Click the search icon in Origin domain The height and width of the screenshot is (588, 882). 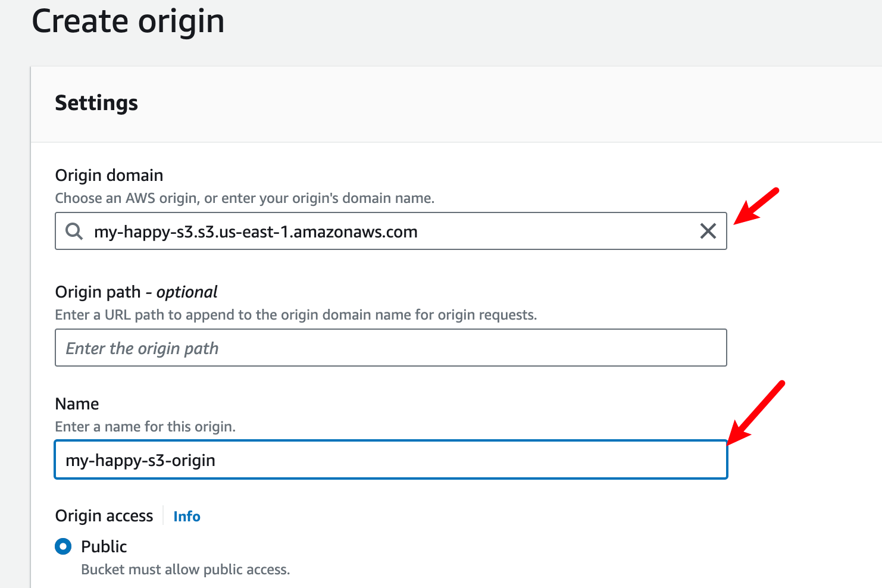click(74, 231)
